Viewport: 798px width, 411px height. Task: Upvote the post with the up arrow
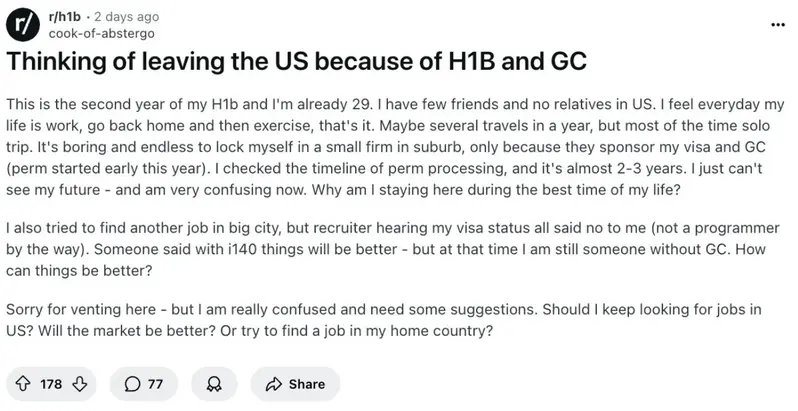point(22,384)
